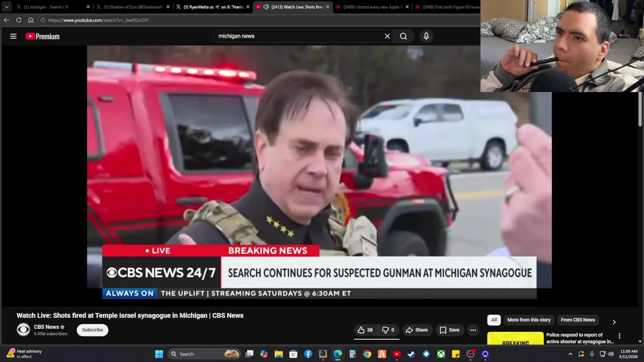The image size is (644, 362).
Task: Reload the page with the refresh icon
Action: pyautogui.click(x=19, y=20)
